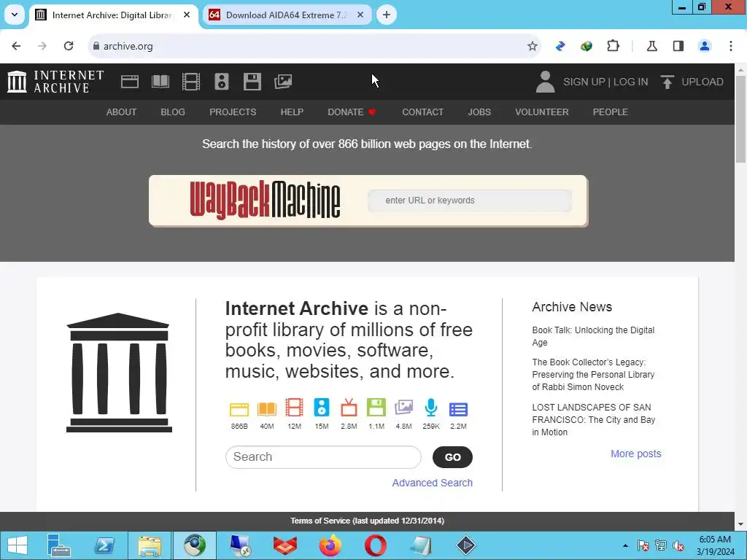Click the scrollbar down arrow
Viewport: 747px width, 560px height.
coord(741,524)
